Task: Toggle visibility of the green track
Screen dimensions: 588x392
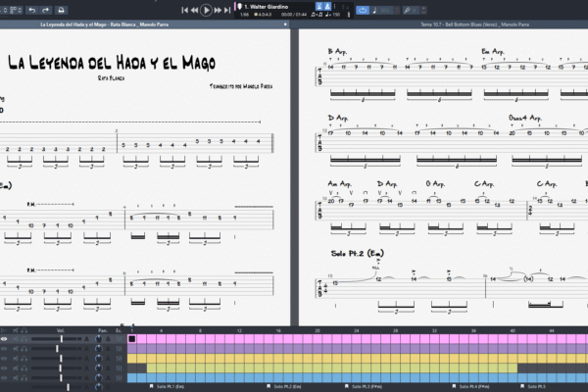Action: coord(4,368)
